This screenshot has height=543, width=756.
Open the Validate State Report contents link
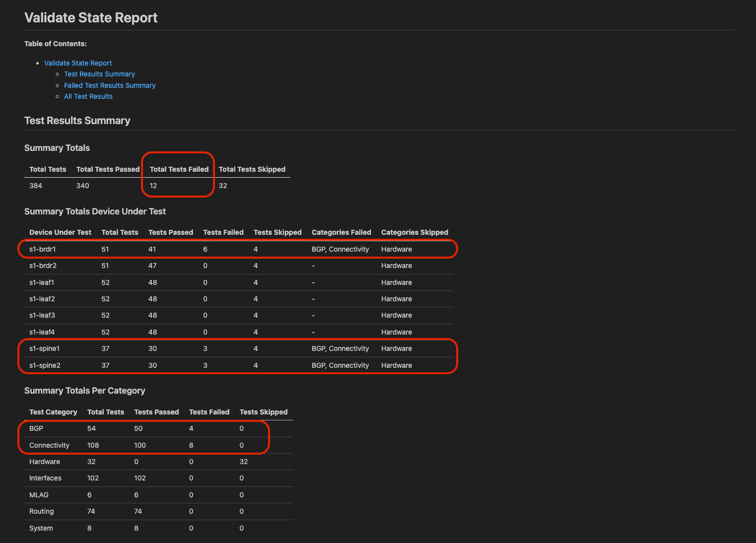pyautogui.click(x=78, y=63)
